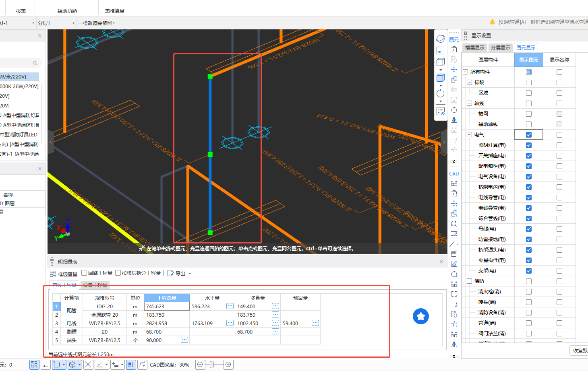Click the blue star favorite button
588x371 pixels.
pos(421,316)
